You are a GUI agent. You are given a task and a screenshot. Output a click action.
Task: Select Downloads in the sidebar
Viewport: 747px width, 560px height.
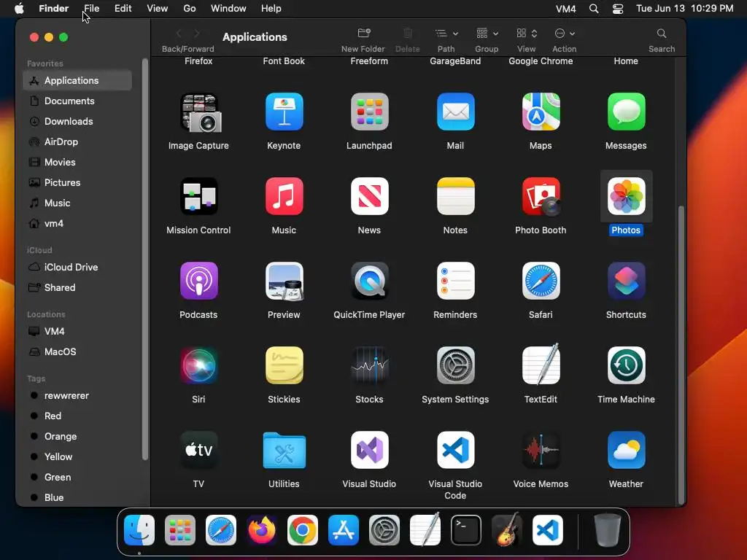(77, 122)
